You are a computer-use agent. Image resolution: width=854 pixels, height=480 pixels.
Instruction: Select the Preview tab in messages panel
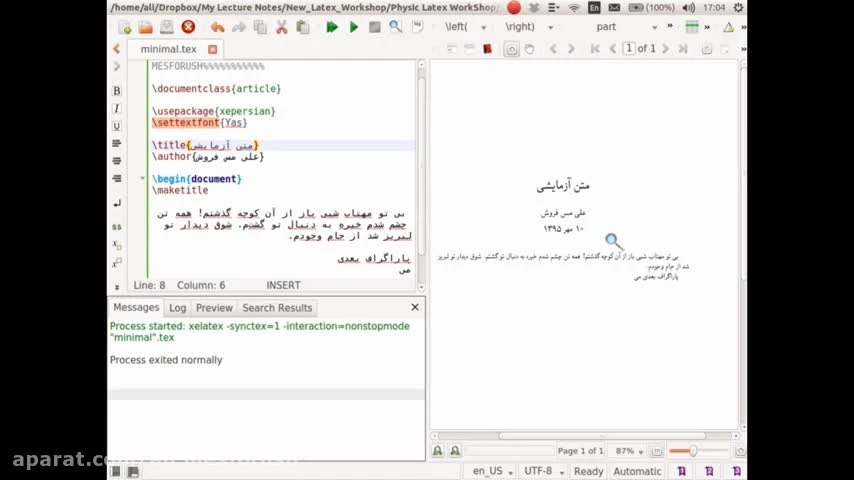pos(214,308)
